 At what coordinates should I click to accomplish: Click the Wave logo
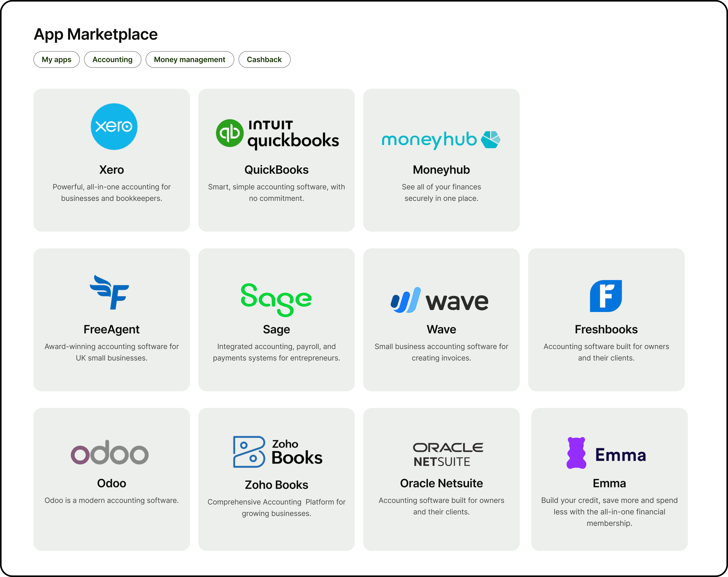[x=439, y=300]
